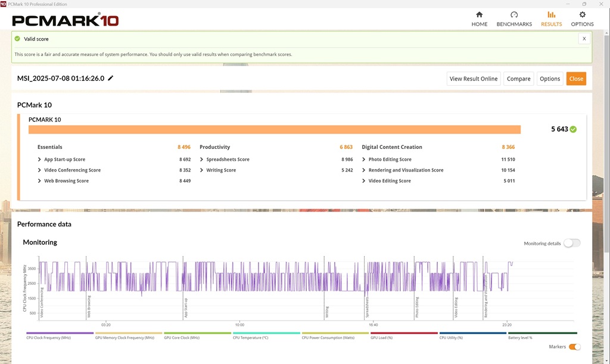Click the Writing Score value 5 242

coord(347,170)
